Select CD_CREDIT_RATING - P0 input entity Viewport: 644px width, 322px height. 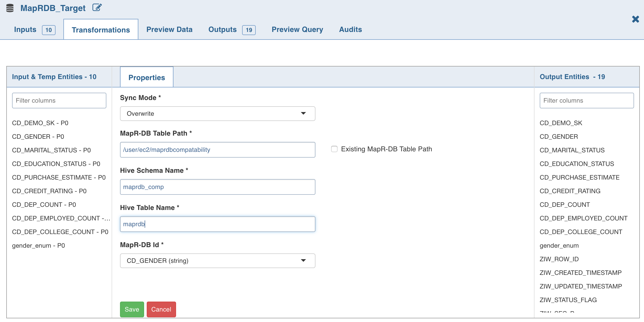click(x=49, y=191)
